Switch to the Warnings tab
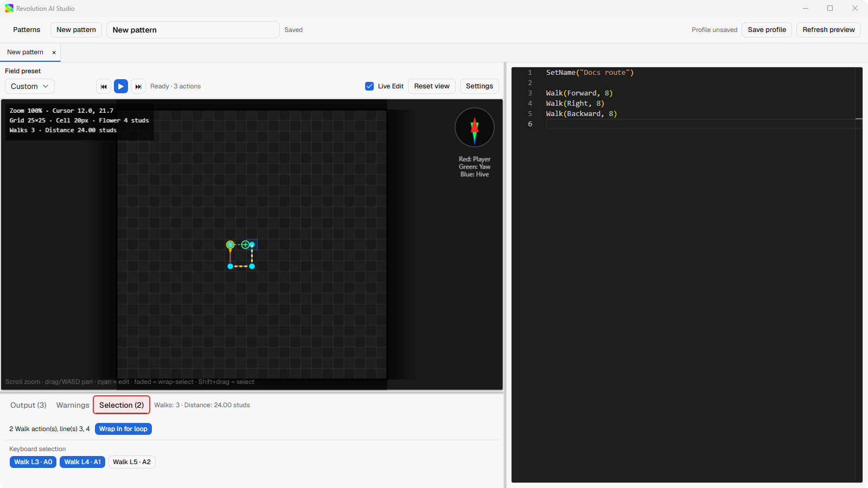 point(73,405)
